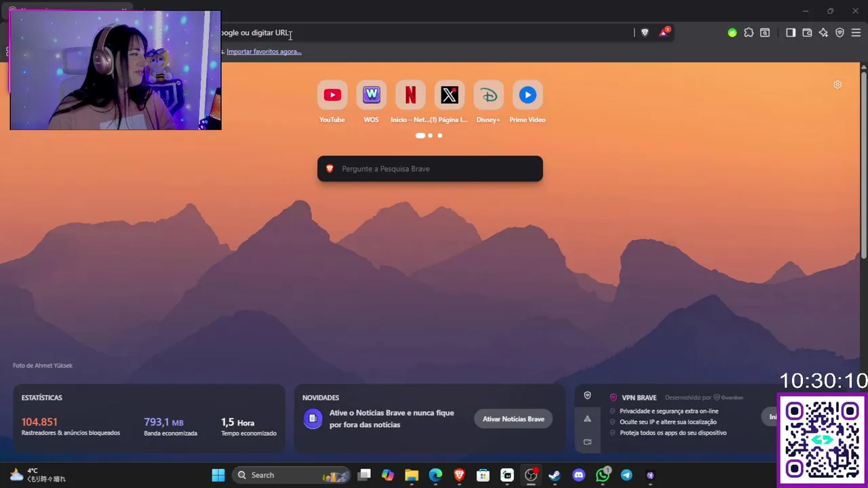868x488 pixels.
Task: Select second shortcuts page dot
Action: tap(430, 136)
